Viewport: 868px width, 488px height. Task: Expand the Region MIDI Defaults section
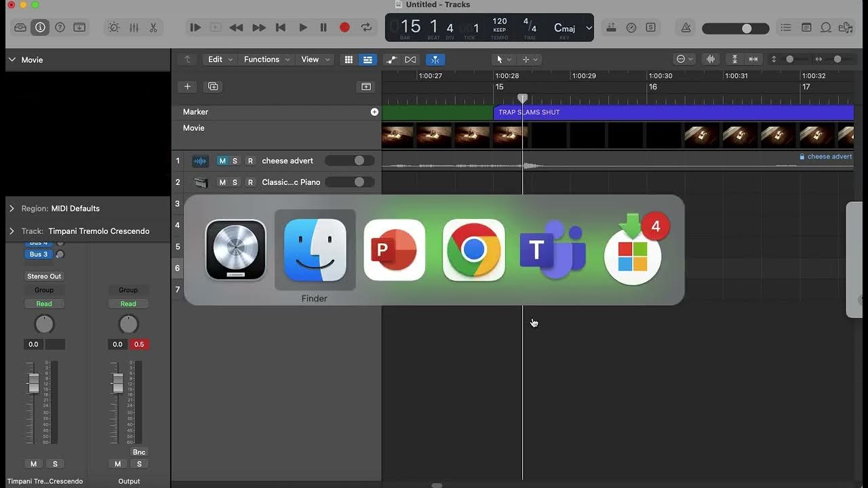tap(12, 209)
